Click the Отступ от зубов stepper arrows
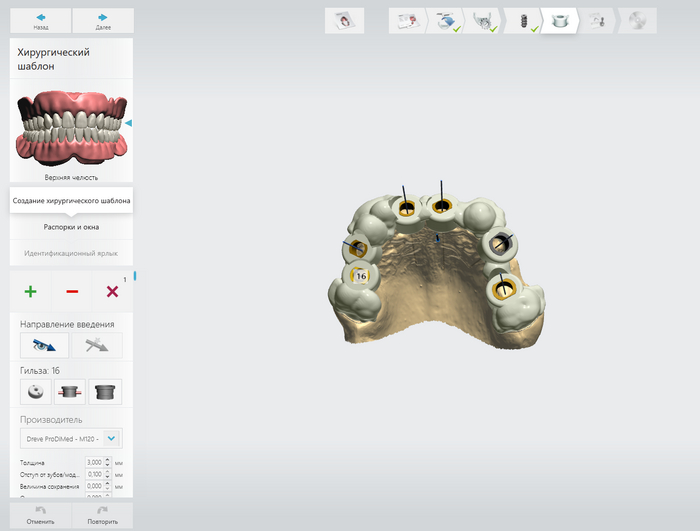 click(x=108, y=474)
